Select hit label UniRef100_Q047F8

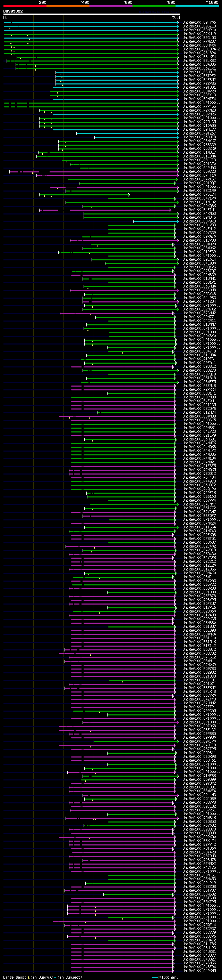199,351
